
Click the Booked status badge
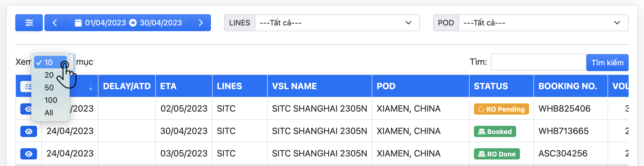[495, 132]
